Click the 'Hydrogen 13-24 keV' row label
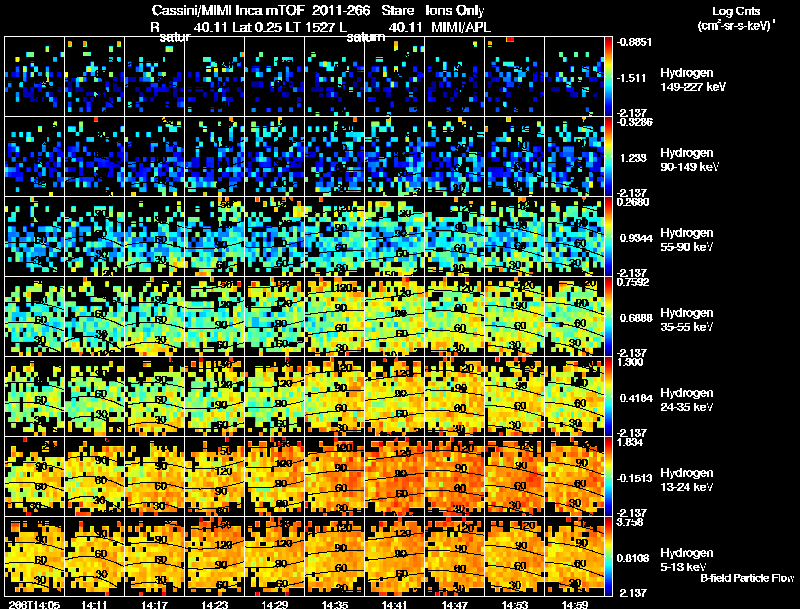This screenshot has height=609, width=800. 687,480
